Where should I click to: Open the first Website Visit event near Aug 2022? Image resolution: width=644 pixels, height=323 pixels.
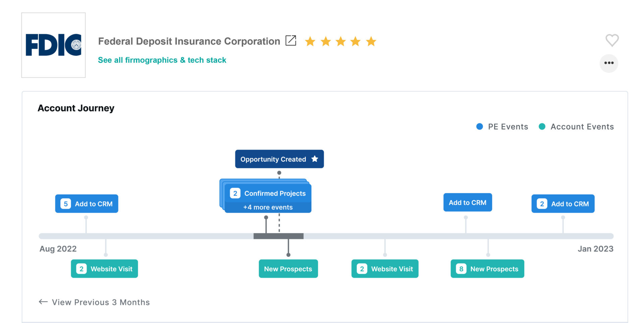pos(104,269)
